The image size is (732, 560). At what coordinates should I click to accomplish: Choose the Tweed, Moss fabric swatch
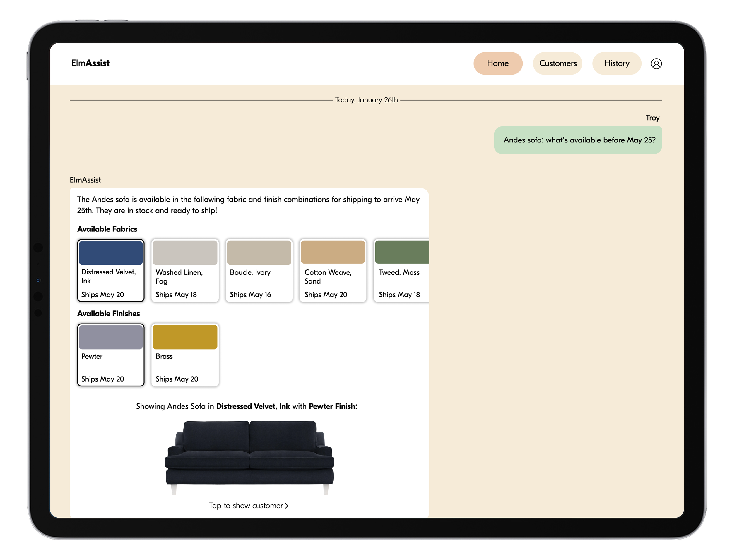(x=401, y=270)
